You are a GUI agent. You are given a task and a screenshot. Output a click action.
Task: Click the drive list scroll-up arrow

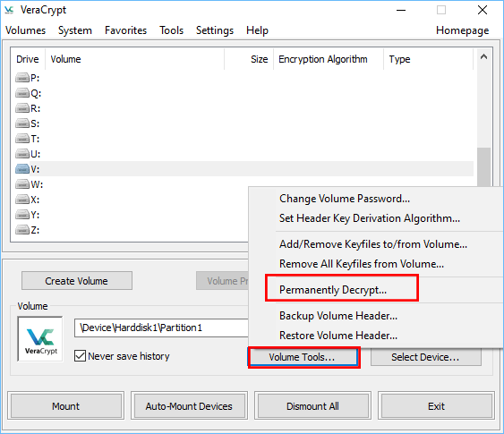click(x=483, y=57)
